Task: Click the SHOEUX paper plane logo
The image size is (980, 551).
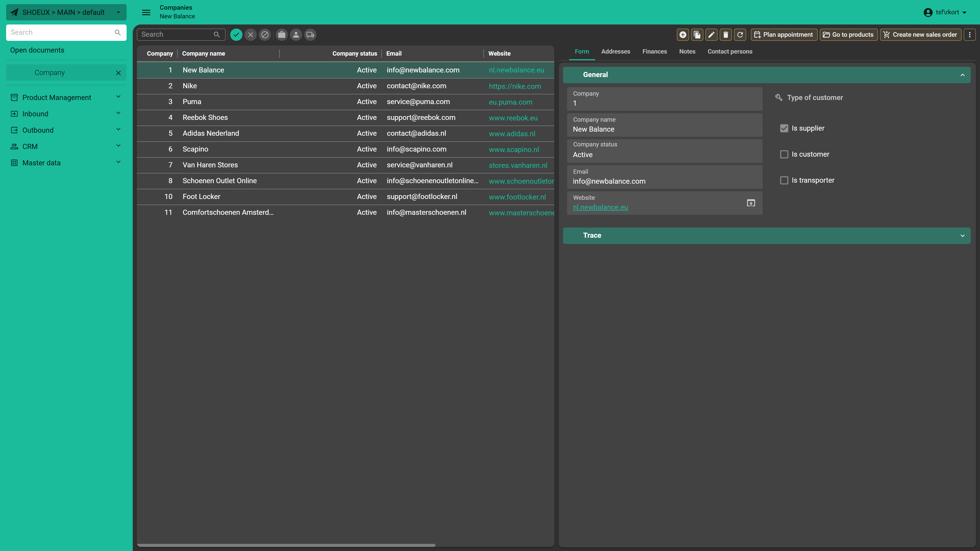Action: coord(14,12)
